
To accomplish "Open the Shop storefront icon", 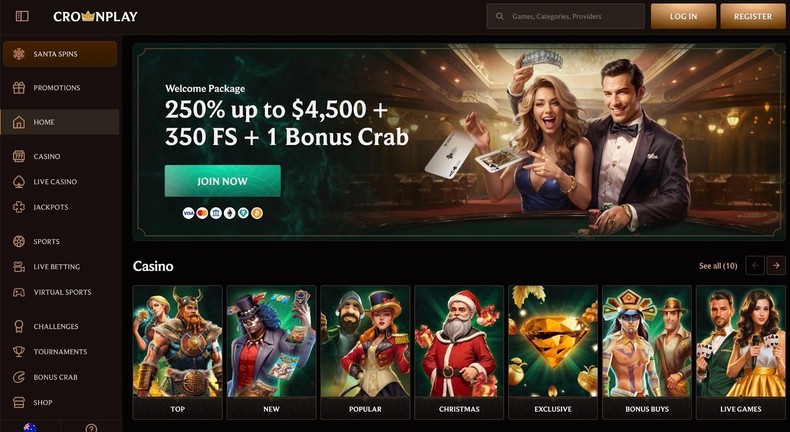I will 19,402.
